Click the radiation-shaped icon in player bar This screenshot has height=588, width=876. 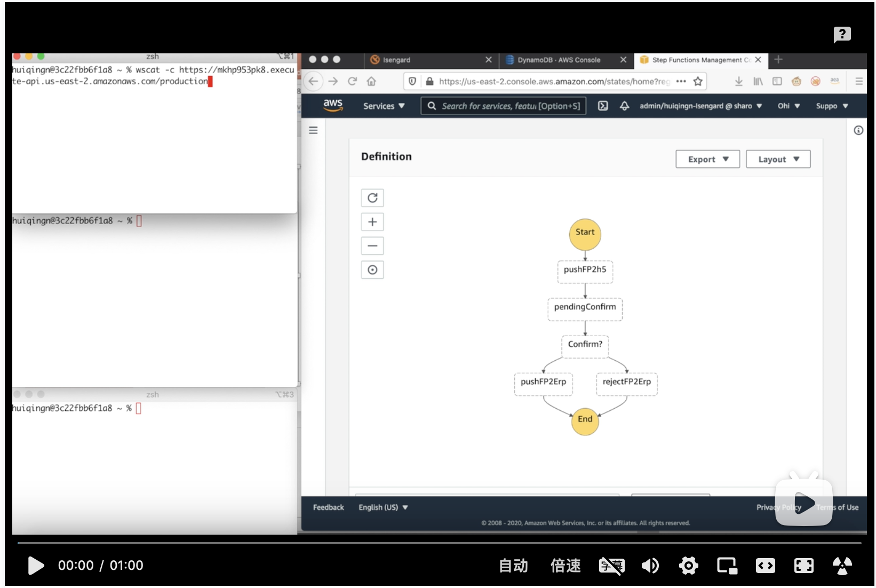[842, 565]
